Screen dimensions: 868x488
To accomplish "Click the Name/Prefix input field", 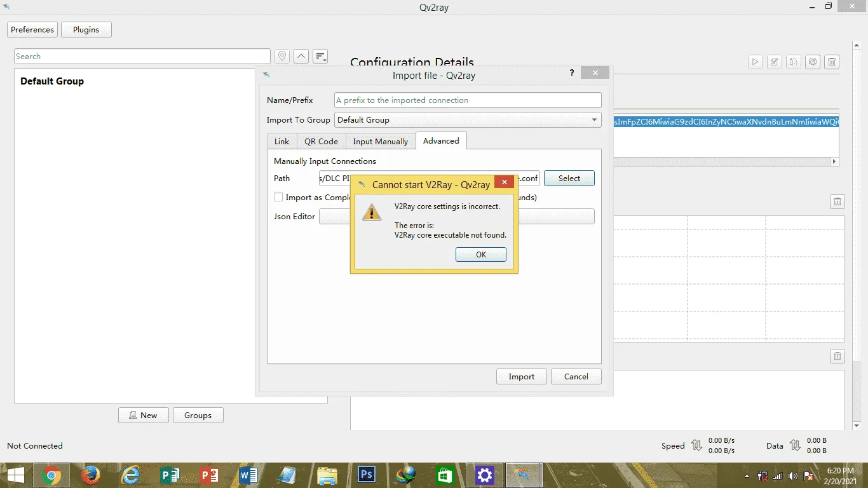I will [x=468, y=100].
